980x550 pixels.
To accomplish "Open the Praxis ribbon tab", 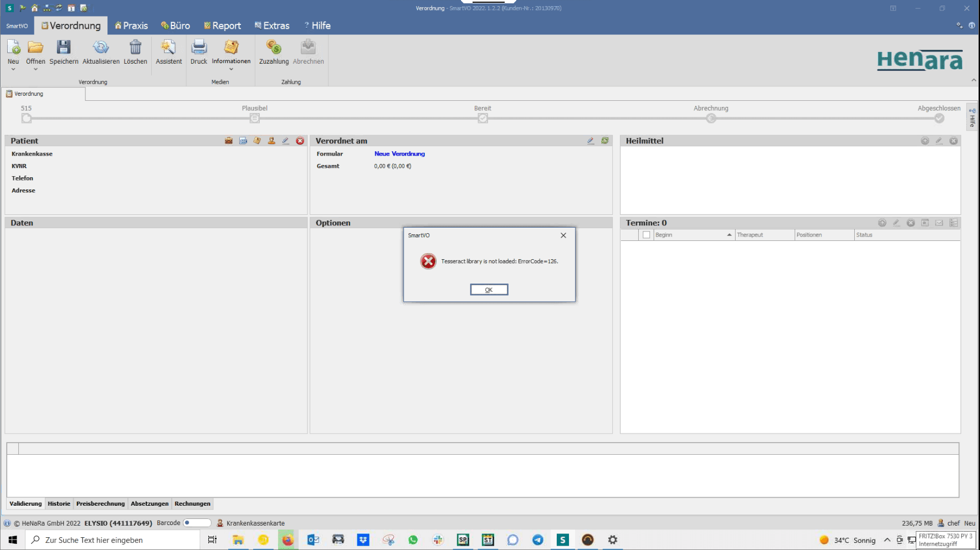I will pyautogui.click(x=131, y=25).
